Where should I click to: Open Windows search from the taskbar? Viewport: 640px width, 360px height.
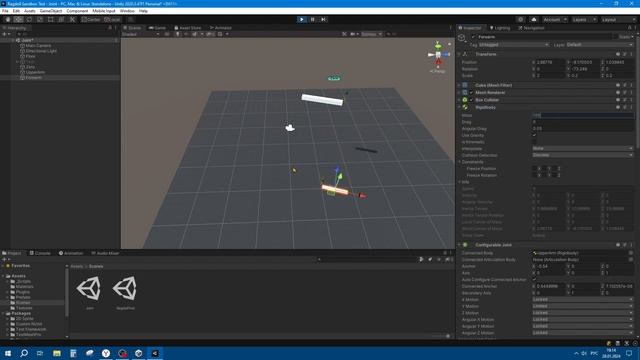click(24, 353)
